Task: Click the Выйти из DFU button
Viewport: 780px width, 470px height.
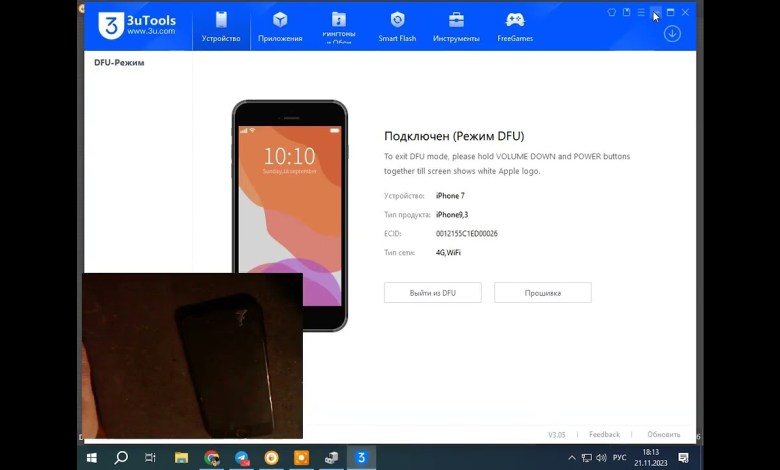Action: click(432, 293)
